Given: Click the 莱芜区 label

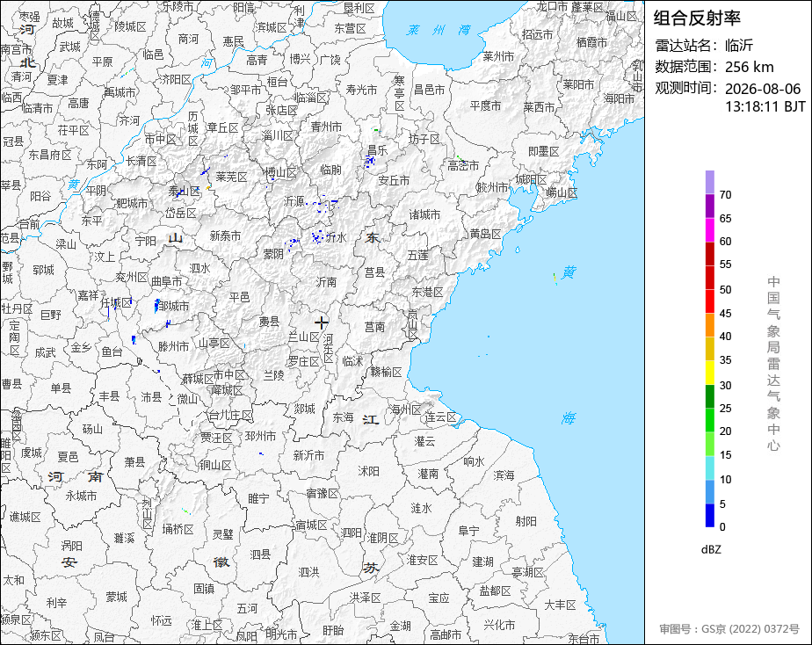Looking at the screenshot, I should click(231, 177).
